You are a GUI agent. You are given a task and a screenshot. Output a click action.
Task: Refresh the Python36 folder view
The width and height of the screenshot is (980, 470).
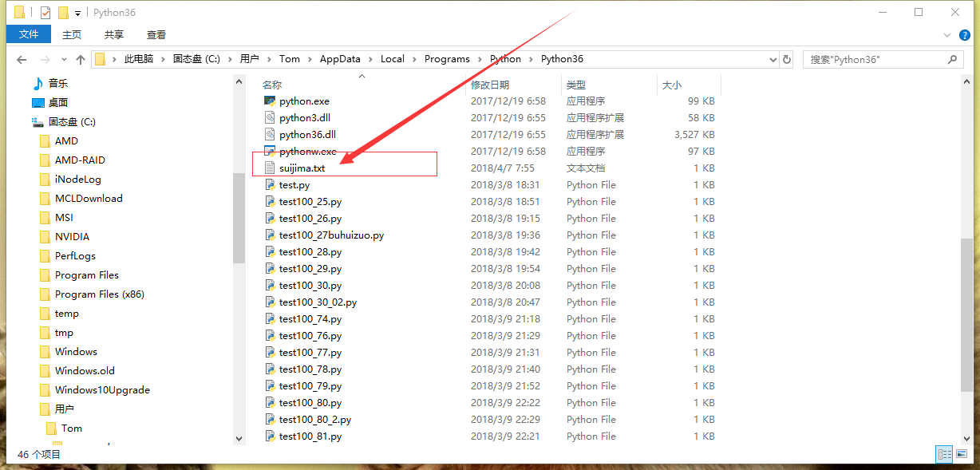coord(787,59)
